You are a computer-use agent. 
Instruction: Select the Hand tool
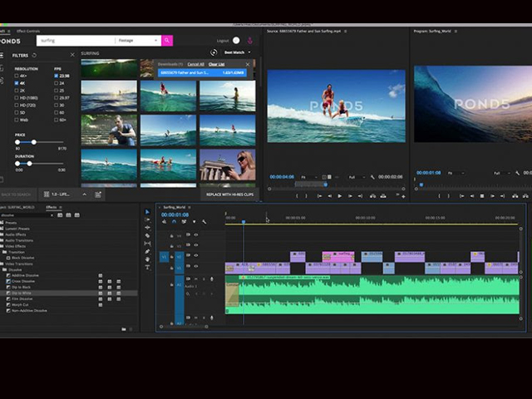(x=147, y=259)
